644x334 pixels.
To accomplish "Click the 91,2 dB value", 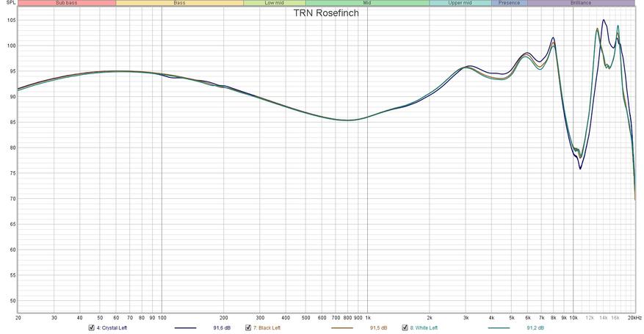I will [x=535, y=328].
